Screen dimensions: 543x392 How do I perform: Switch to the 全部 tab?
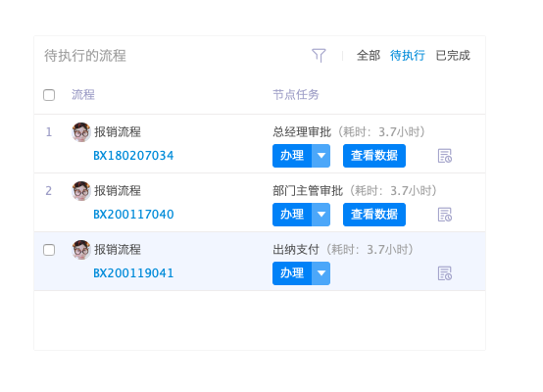point(369,56)
